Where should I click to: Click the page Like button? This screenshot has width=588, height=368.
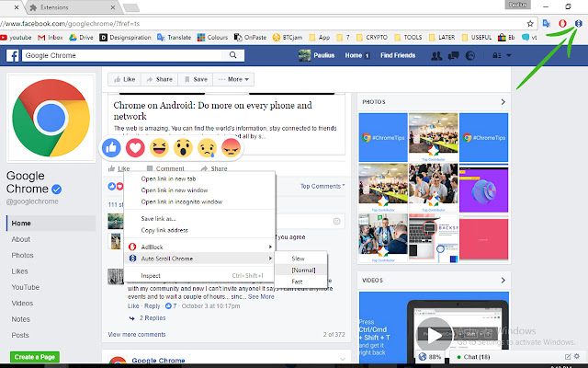coord(125,79)
